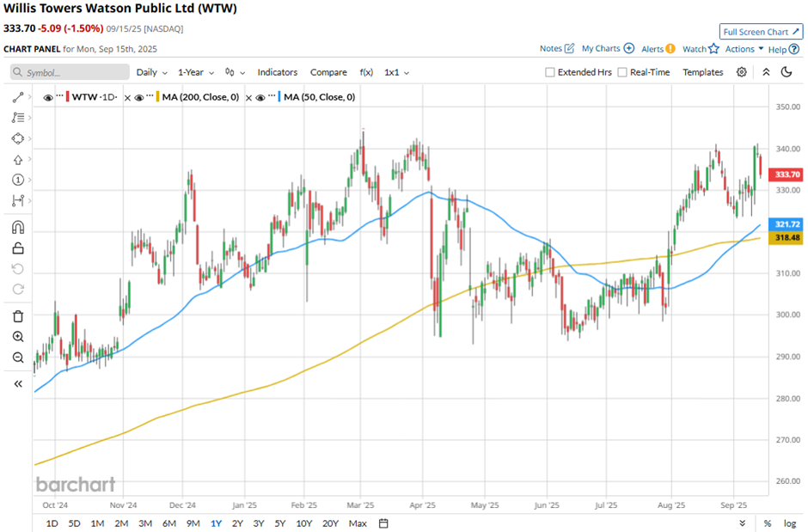This screenshot has width=808, height=532.
Task: Select the 3M time range
Action: click(x=145, y=523)
